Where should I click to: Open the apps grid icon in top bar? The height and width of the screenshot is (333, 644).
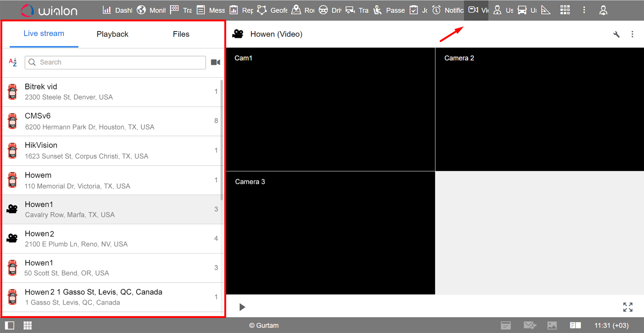tap(565, 10)
